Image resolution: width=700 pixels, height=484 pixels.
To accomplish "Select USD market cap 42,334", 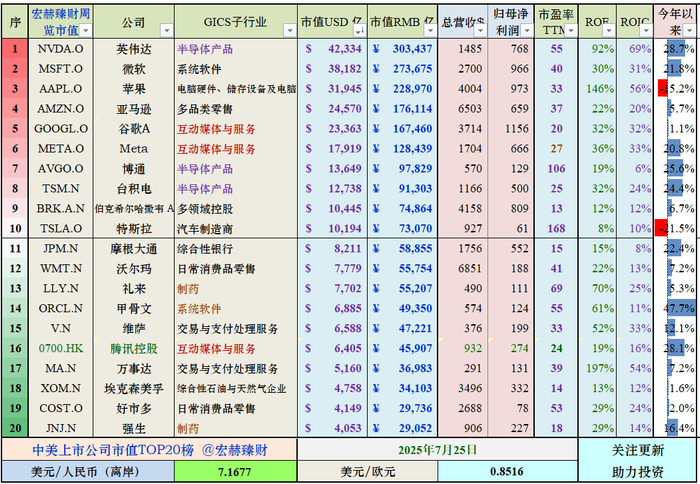I will coord(333,49).
